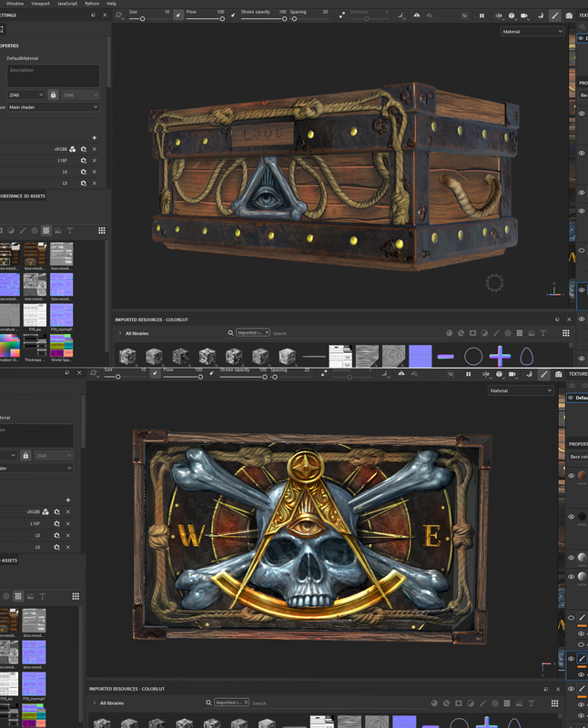The height and width of the screenshot is (728, 588).
Task: Open the 2048 size dropdown in upper settings panel
Action: coord(26,95)
